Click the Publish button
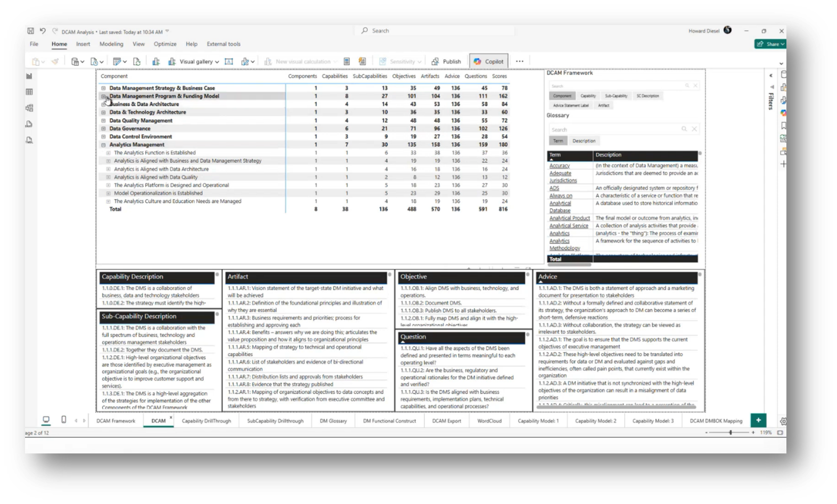The width and height of the screenshot is (837, 504). tap(446, 62)
